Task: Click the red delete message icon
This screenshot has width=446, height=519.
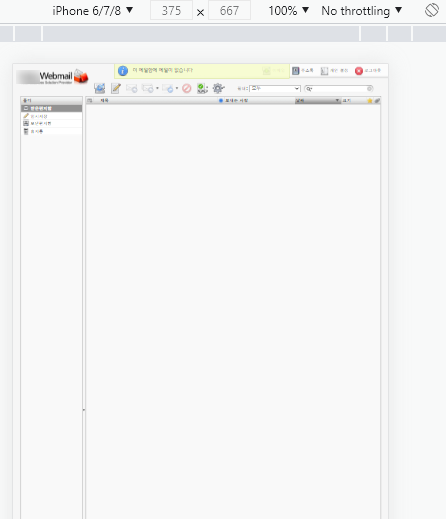Action: point(187,88)
